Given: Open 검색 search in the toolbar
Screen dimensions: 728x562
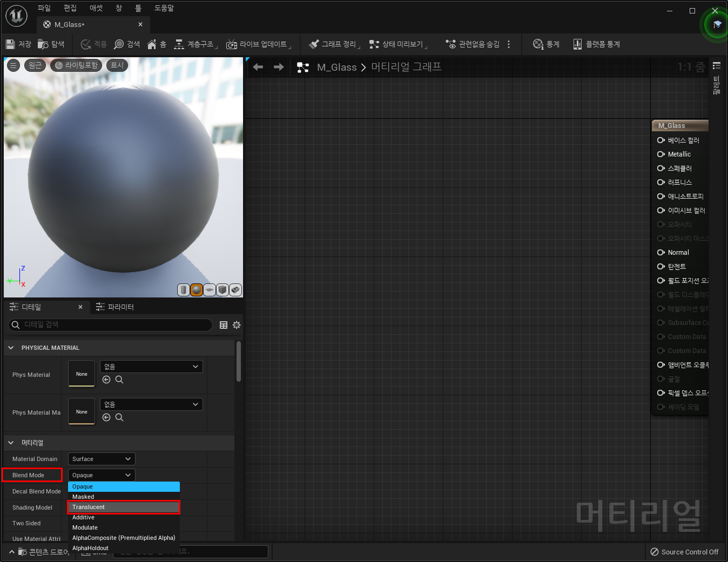Looking at the screenshot, I should (127, 44).
